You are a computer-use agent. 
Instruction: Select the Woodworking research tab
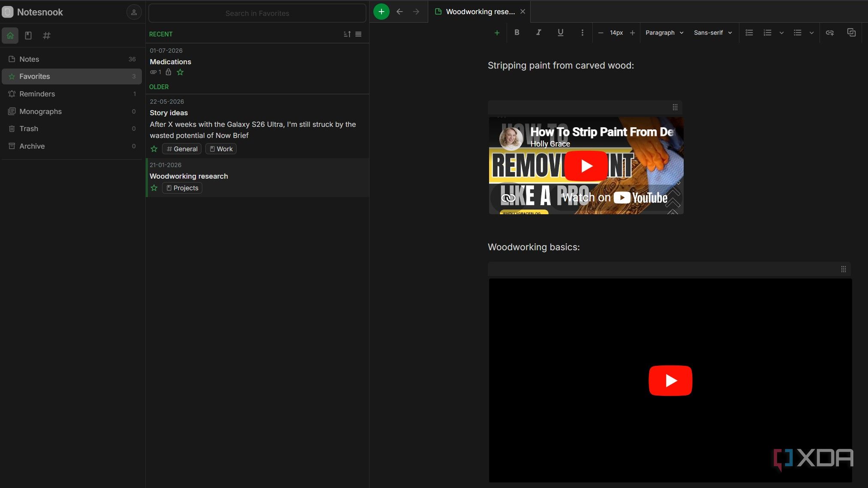click(x=479, y=12)
